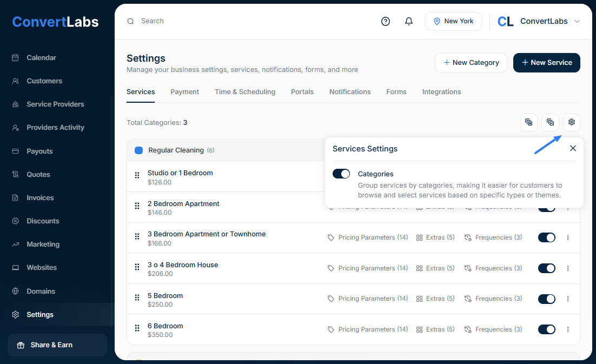Click the notifications bell icon
The width and height of the screenshot is (596, 364).
(x=409, y=22)
